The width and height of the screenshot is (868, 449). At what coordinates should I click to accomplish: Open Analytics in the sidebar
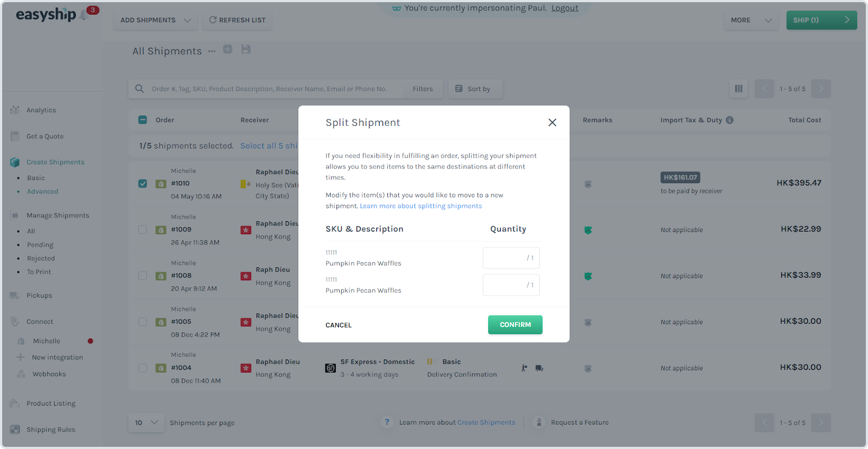tap(41, 110)
